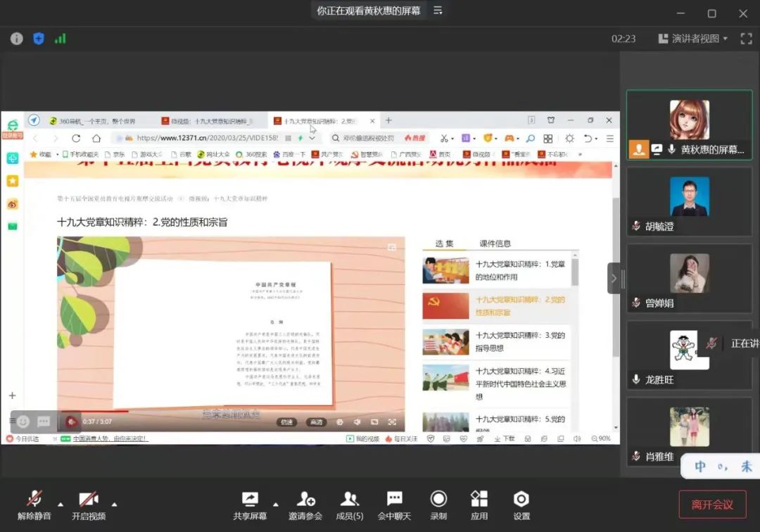Image resolution: width=760 pixels, height=532 pixels.
Task: Turn on camera with 开启视频
Action: tap(89, 505)
